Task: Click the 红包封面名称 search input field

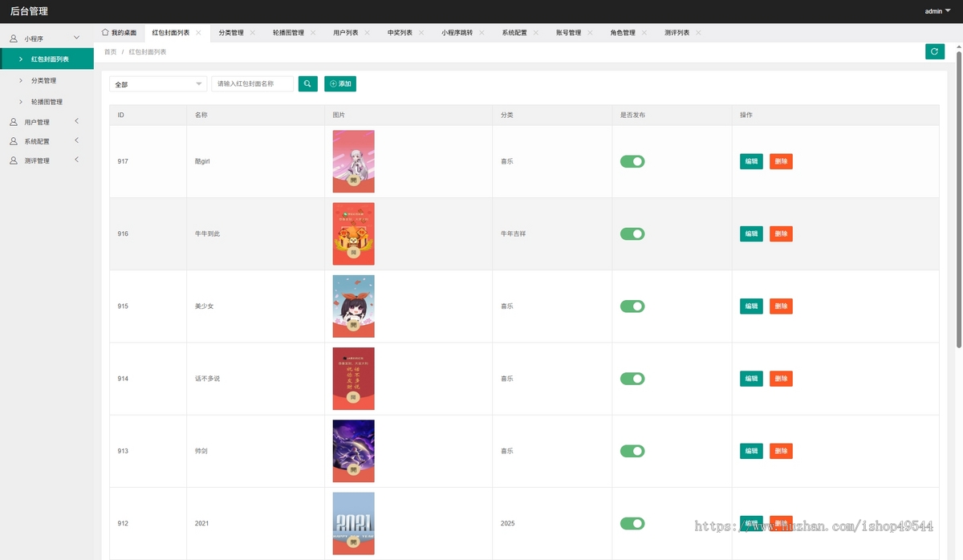Action: pos(252,83)
